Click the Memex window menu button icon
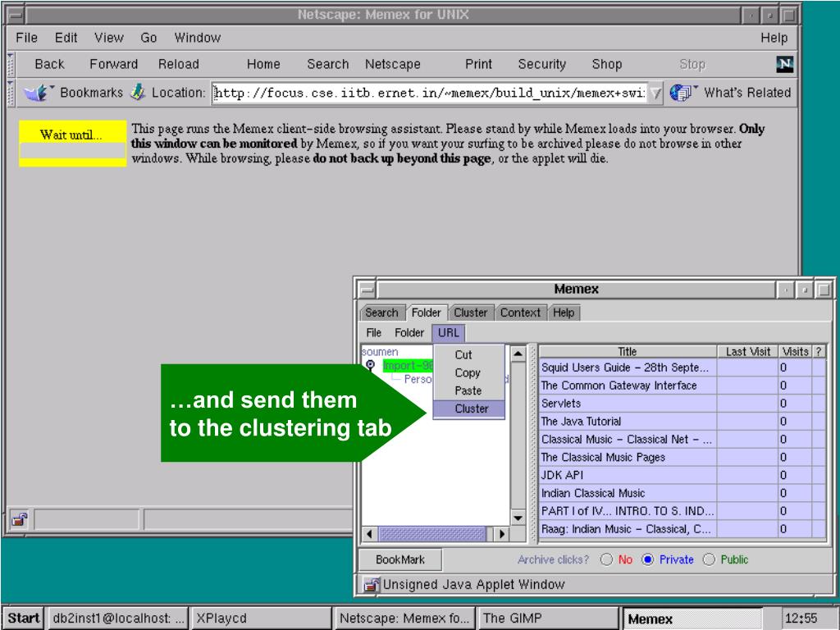This screenshot has width=840, height=630. [x=367, y=290]
